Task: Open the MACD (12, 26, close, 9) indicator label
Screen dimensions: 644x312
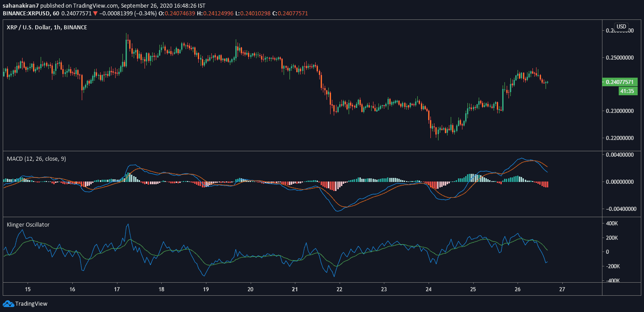Action: coord(36,159)
